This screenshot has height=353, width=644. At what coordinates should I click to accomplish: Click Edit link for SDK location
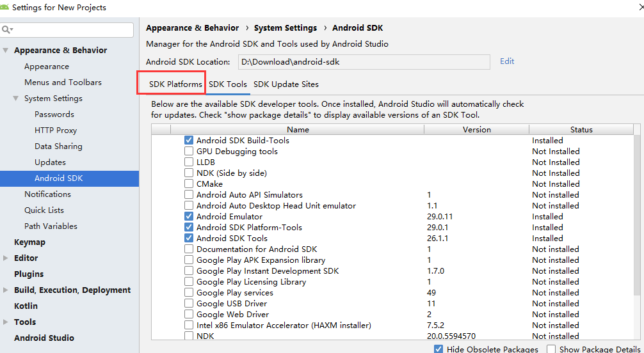507,61
